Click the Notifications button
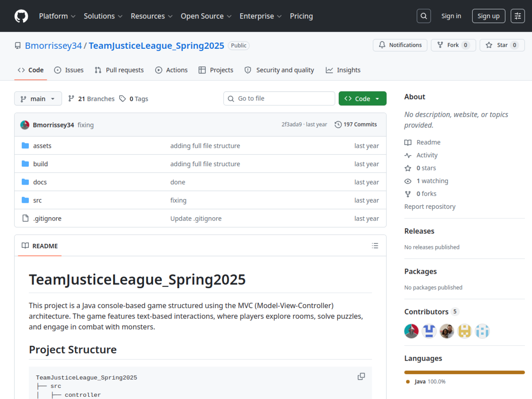 pyautogui.click(x=400, y=45)
